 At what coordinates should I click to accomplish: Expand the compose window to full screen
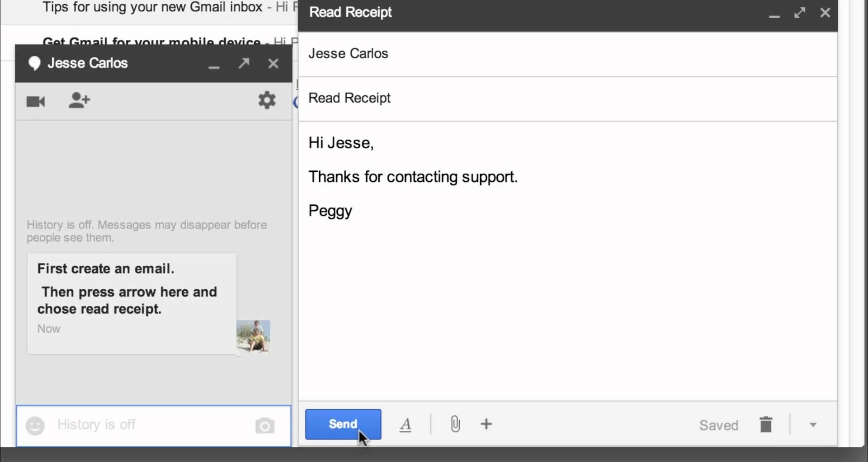coord(799,13)
